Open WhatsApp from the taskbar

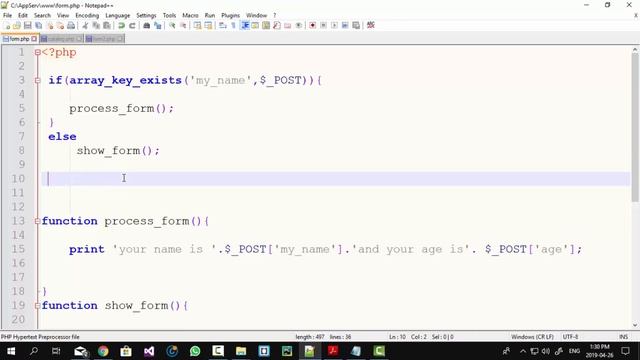(x=195, y=351)
